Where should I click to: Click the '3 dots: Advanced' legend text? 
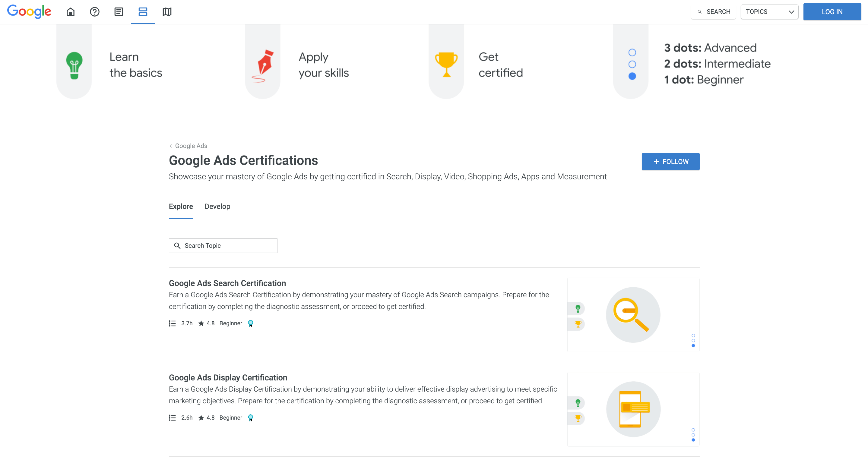pos(710,48)
